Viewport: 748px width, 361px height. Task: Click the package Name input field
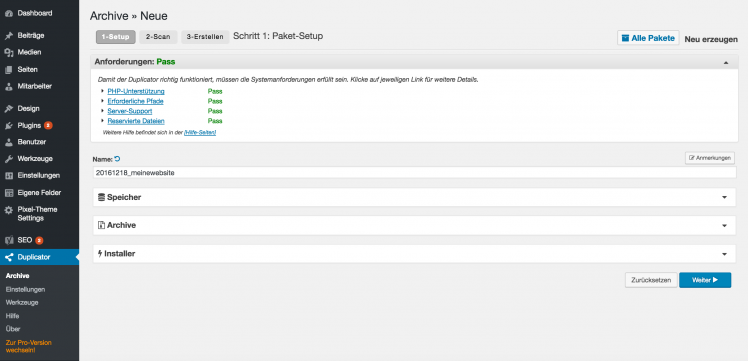tap(414, 173)
